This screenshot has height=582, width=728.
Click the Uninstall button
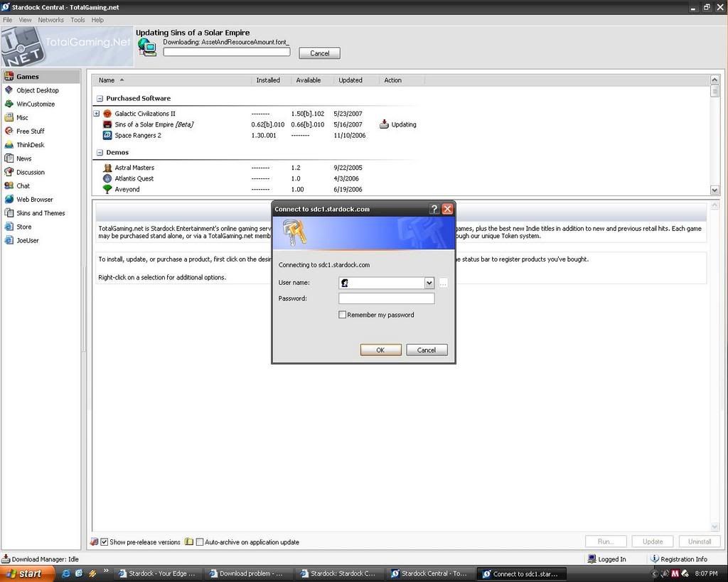[x=700, y=541]
